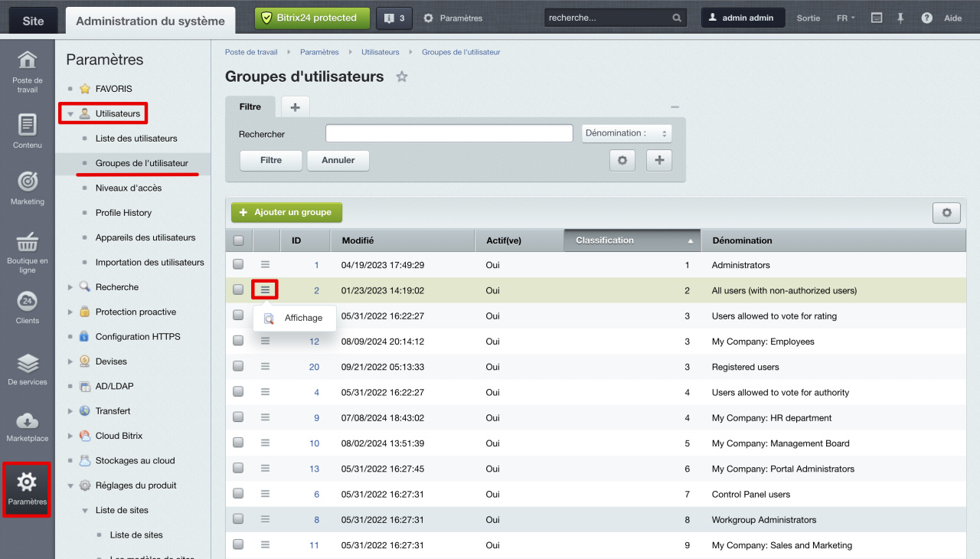Click the Annuler button
This screenshot has height=559, width=980.
[338, 160]
